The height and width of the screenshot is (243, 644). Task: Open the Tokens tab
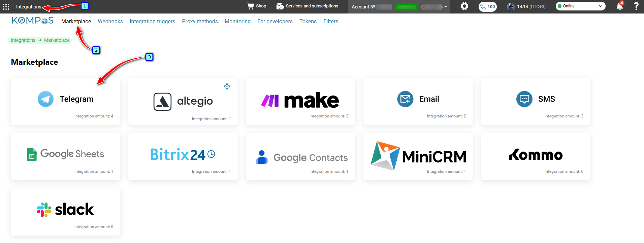point(308,21)
